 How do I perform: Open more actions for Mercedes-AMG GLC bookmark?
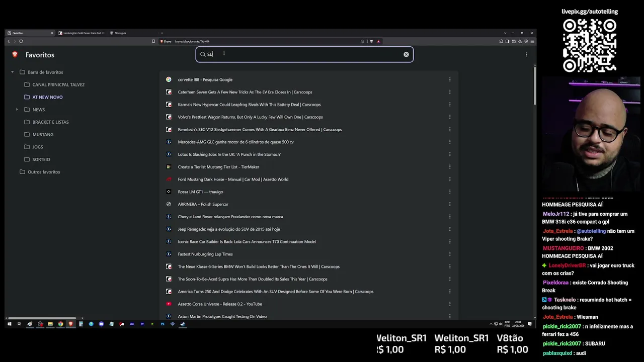(450, 142)
